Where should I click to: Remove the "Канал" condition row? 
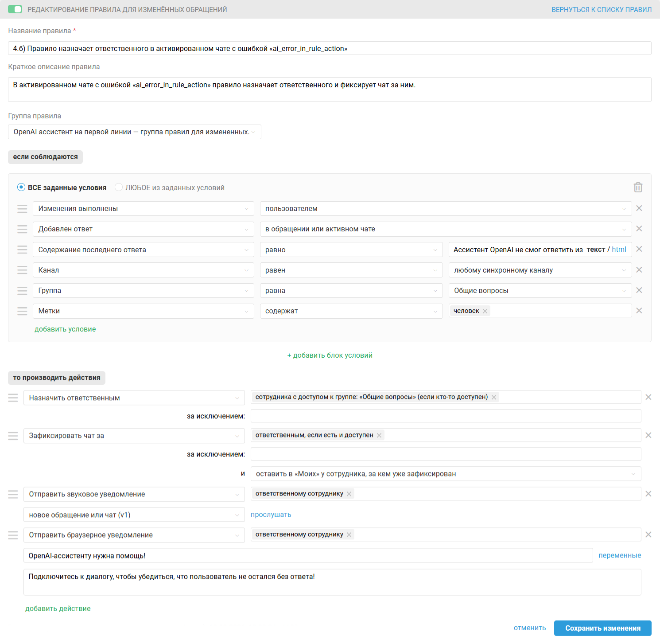[x=639, y=270]
